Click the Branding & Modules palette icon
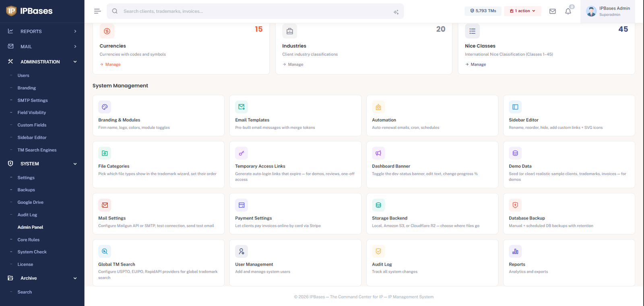Viewport: 644px width, 306px height. click(x=105, y=107)
